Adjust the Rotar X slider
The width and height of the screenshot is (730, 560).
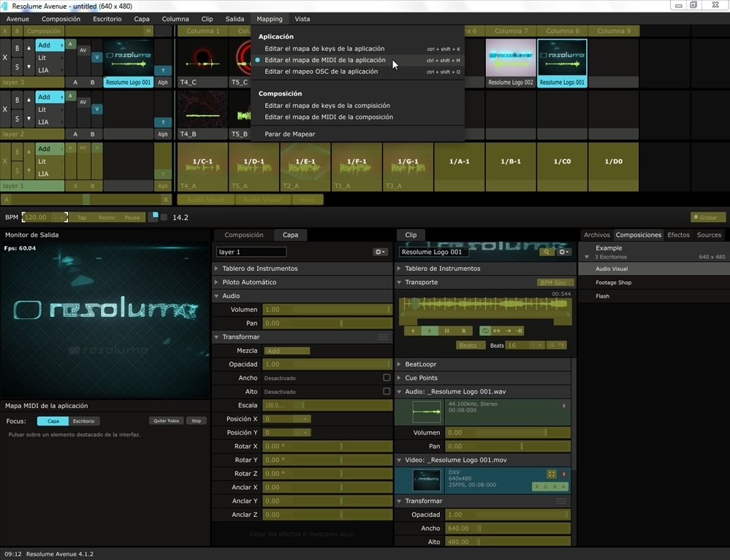pos(327,446)
